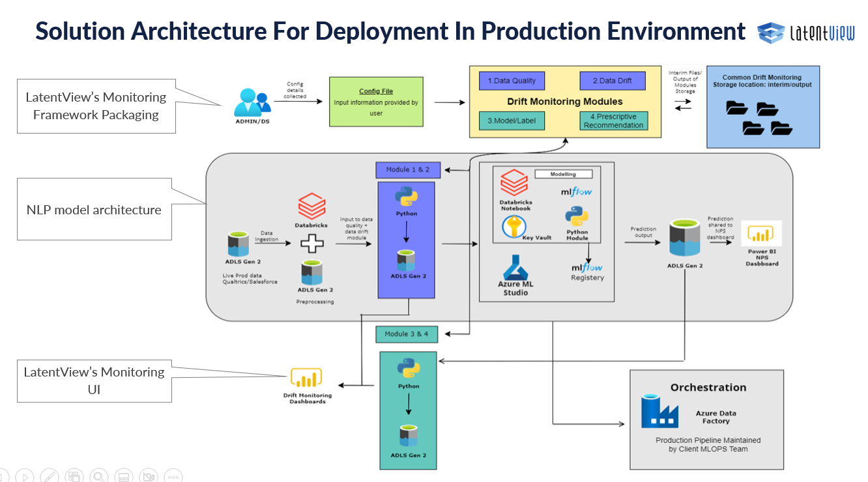Click the Config File box
Image resolution: width=868 pixels, height=482 pixels.
coord(377,102)
